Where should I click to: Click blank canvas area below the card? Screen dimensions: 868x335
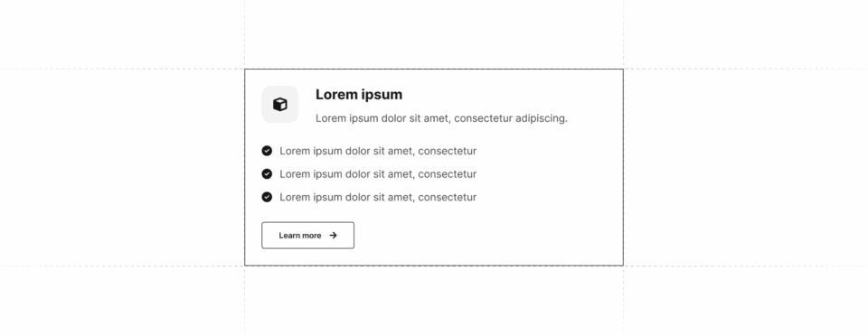(x=434, y=302)
